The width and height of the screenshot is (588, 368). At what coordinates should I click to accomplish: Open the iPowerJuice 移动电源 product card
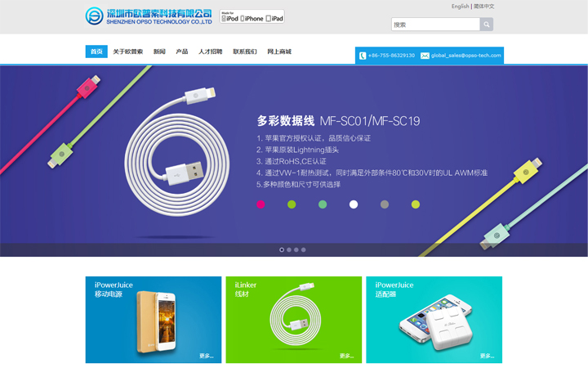point(154,320)
